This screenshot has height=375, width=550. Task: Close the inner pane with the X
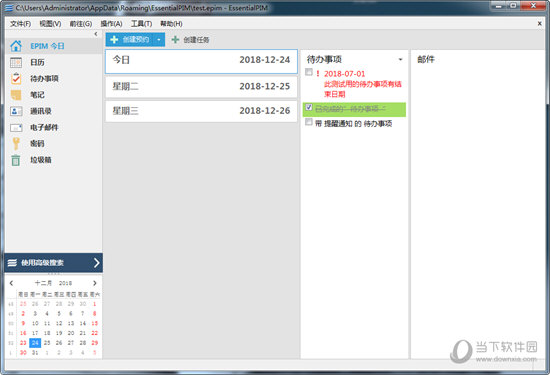coord(539,24)
